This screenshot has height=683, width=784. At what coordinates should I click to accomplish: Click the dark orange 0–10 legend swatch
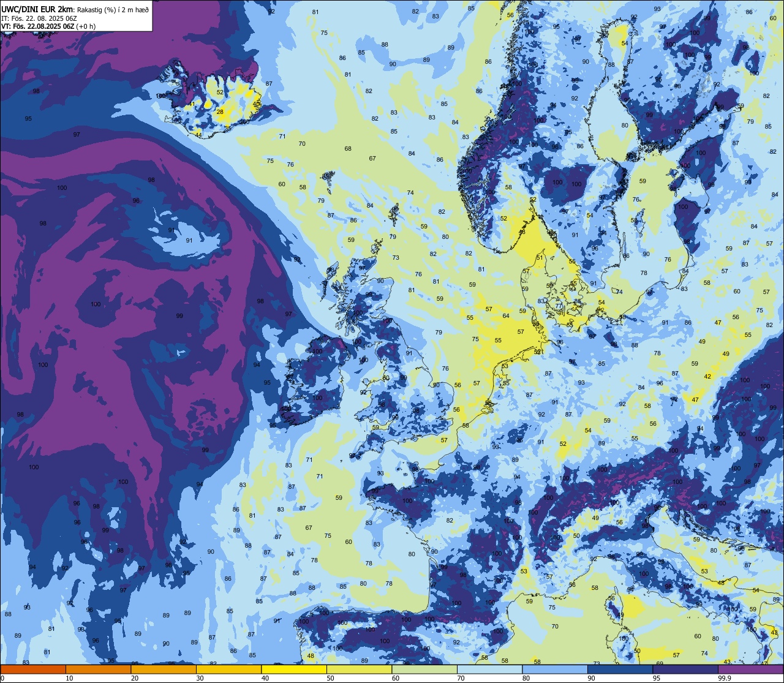[x=33, y=669]
